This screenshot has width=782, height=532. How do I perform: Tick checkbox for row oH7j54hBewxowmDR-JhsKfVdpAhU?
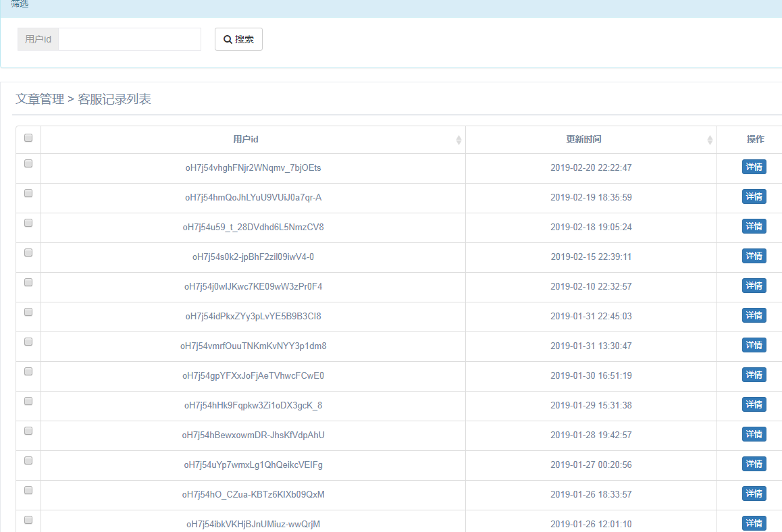(x=28, y=431)
